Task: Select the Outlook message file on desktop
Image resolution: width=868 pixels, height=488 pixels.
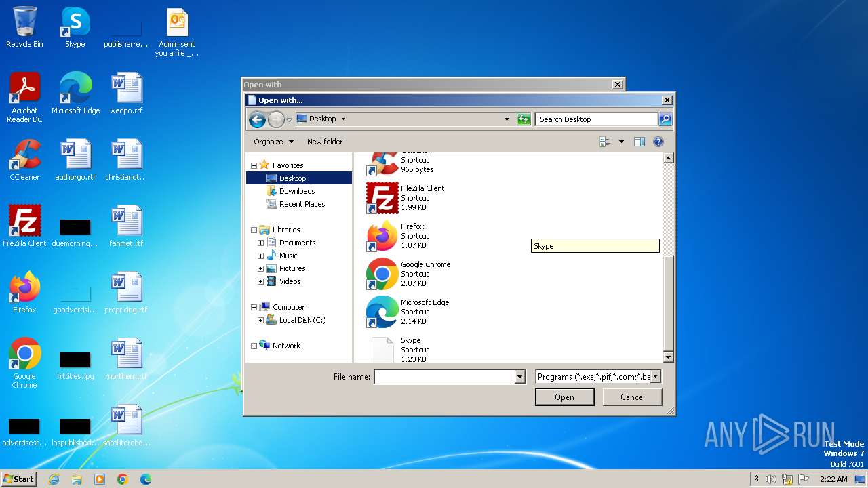Action: click(x=177, y=32)
